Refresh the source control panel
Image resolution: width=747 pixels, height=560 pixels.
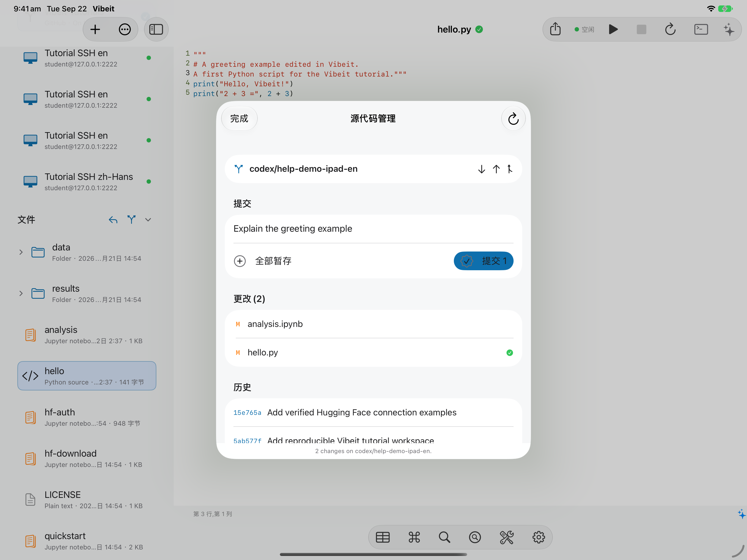pyautogui.click(x=513, y=119)
